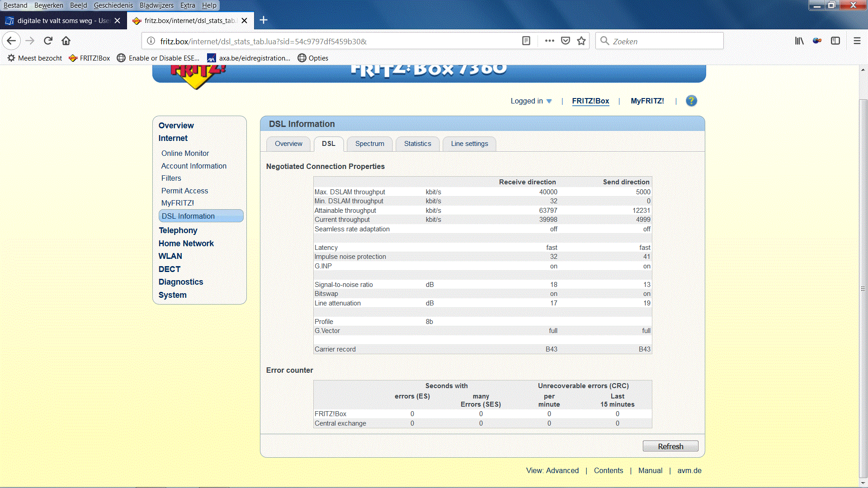868x488 pixels.
Task: Open the Geschiedenis menu
Action: point(113,5)
